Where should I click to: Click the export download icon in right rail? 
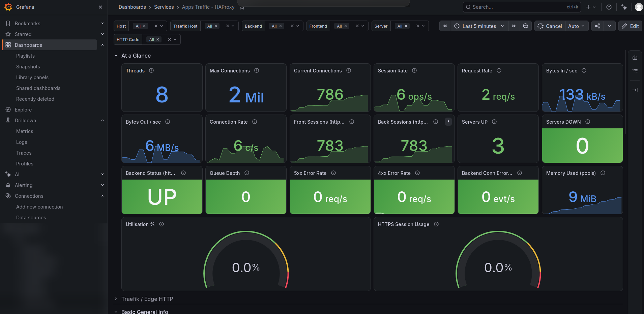[x=635, y=58]
